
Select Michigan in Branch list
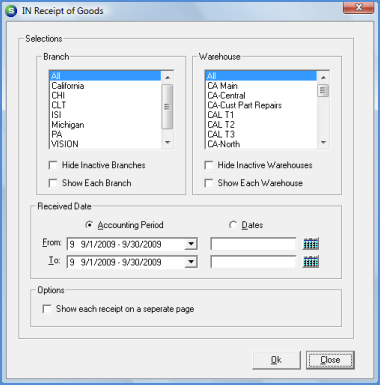[105, 125]
